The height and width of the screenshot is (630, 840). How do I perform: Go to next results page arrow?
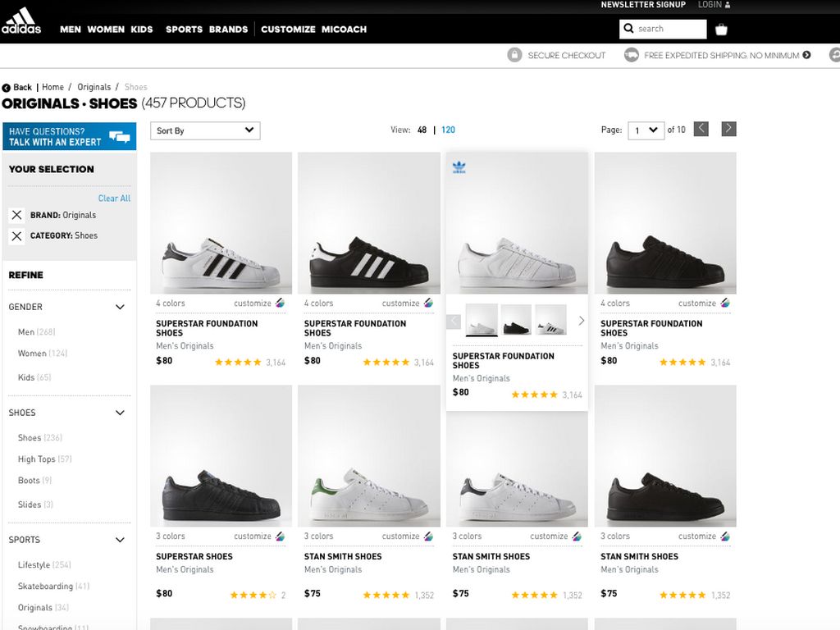pyautogui.click(x=728, y=129)
